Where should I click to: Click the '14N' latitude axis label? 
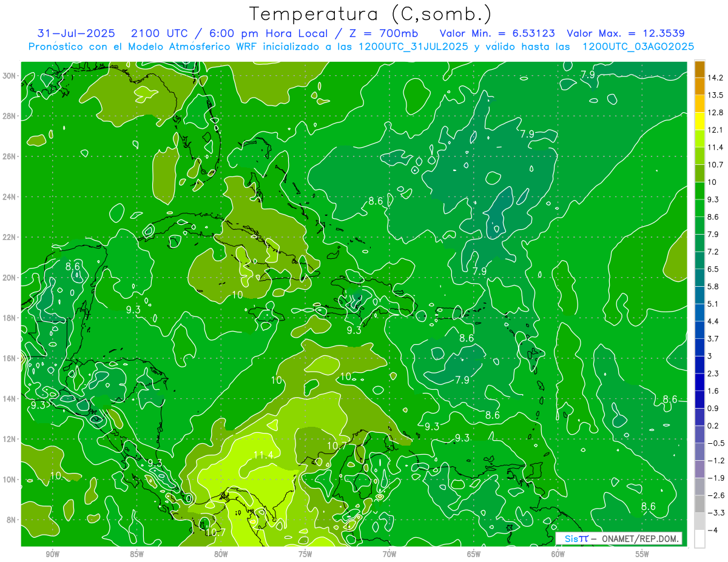(x=10, y=398)
